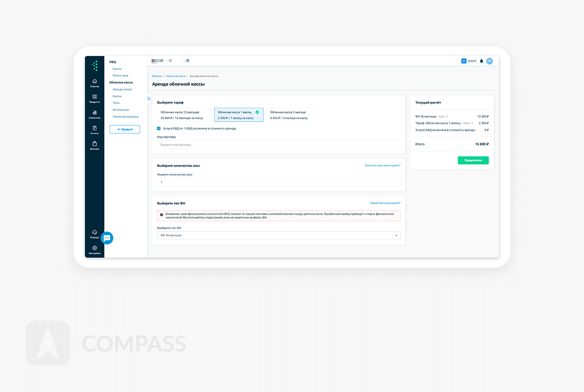This screenshot has height=392, width=584.
Task: Toggle the Услуга ОФД included checkbox
Action: click(159, 129)
